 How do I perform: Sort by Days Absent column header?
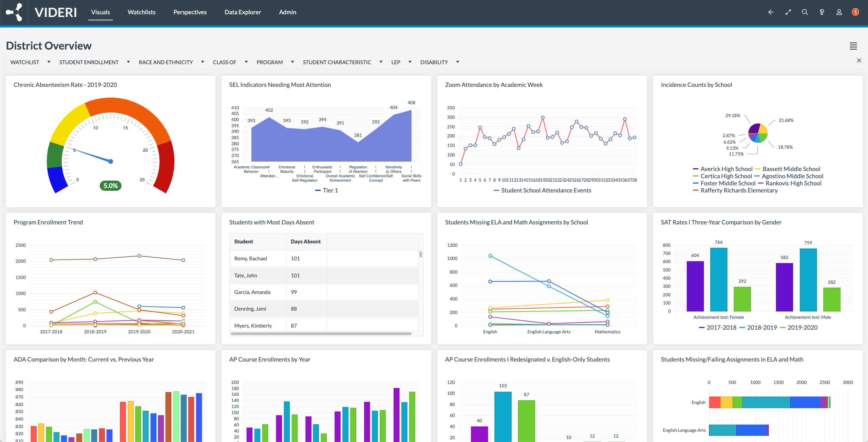(x=305, y=242)
